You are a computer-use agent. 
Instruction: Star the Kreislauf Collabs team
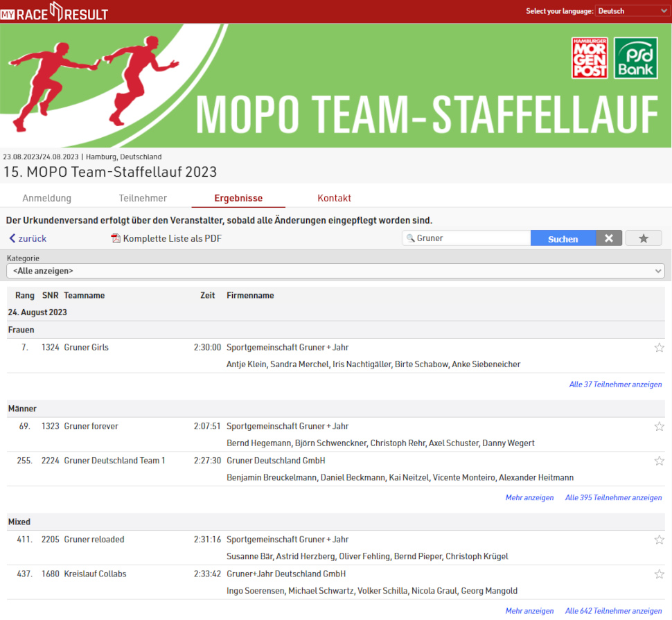(659, 574)
